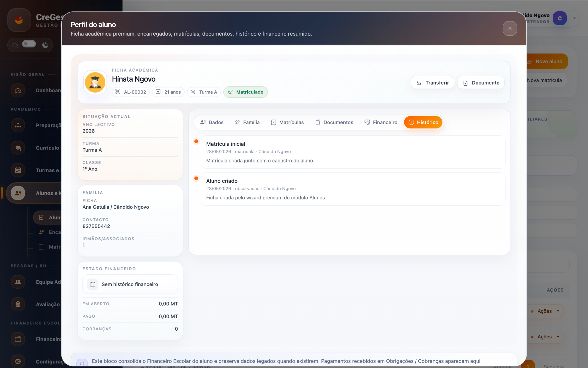Screen dimensions: 588x368
Task: Open the second Ações dropdown
Action: click(x=545, y=337)
